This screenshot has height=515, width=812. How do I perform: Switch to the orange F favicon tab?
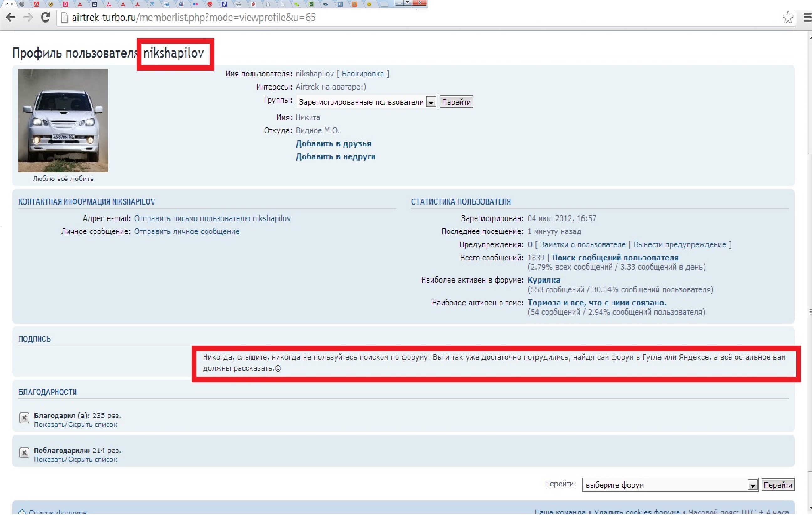(x=354, y=4)
